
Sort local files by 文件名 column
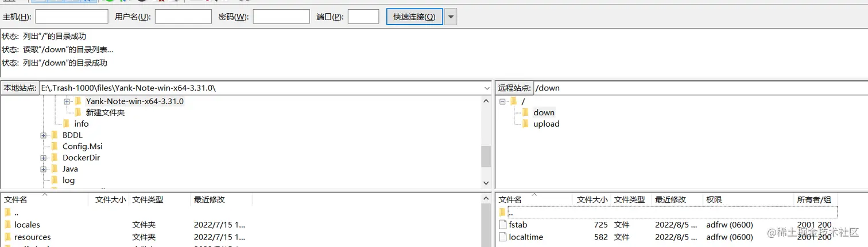point(45,199)
